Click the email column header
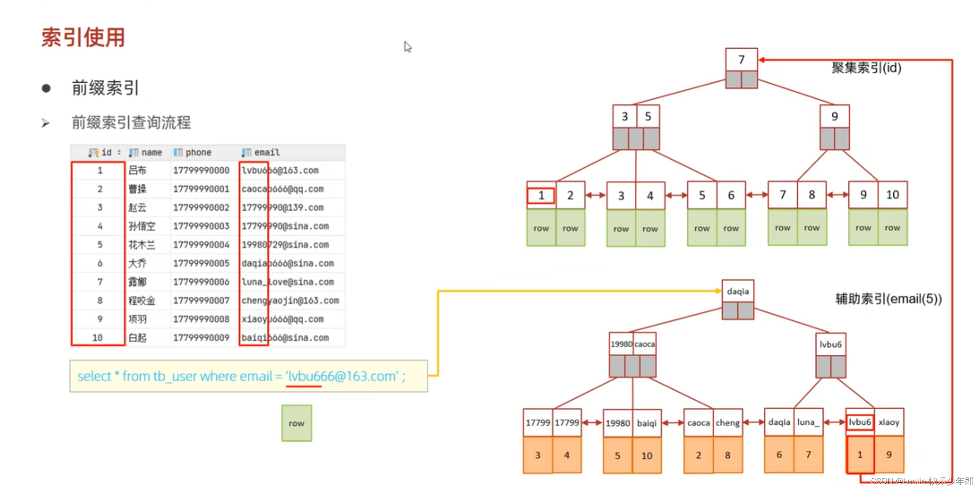 267,153
